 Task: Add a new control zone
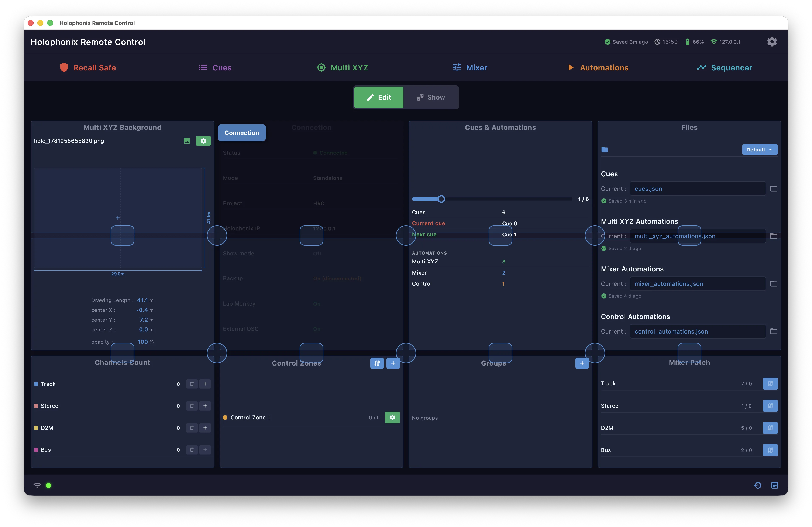[393, 363]
